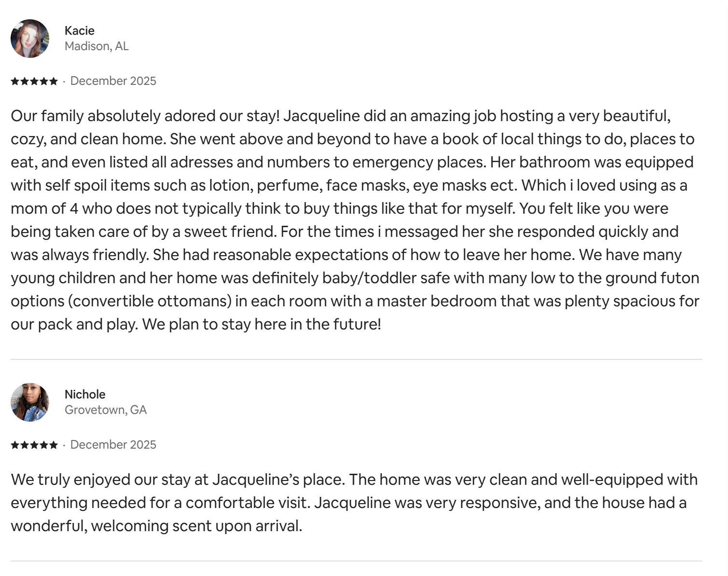
Task: Click the divider line below Nichole's review
Action: 356,561
